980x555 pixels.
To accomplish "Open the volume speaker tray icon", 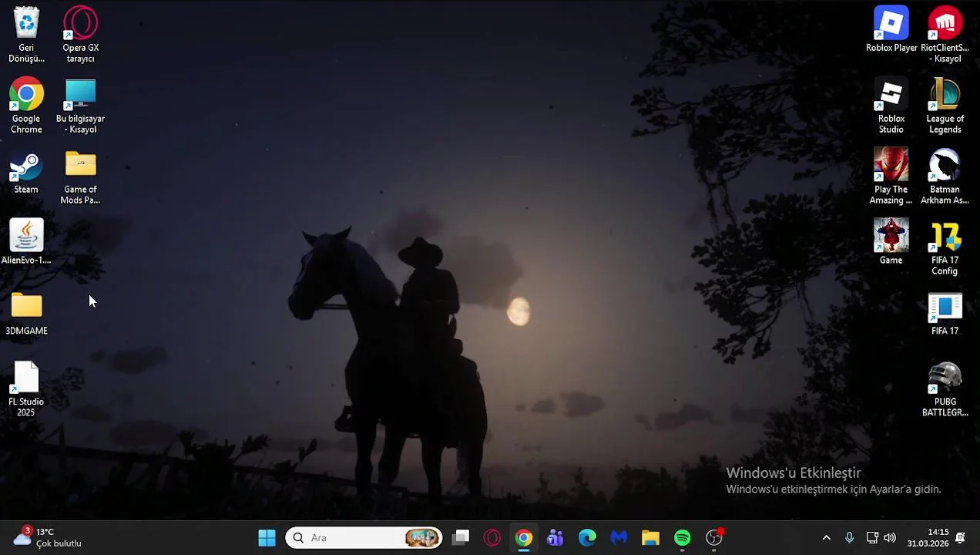I will (891, 538).
